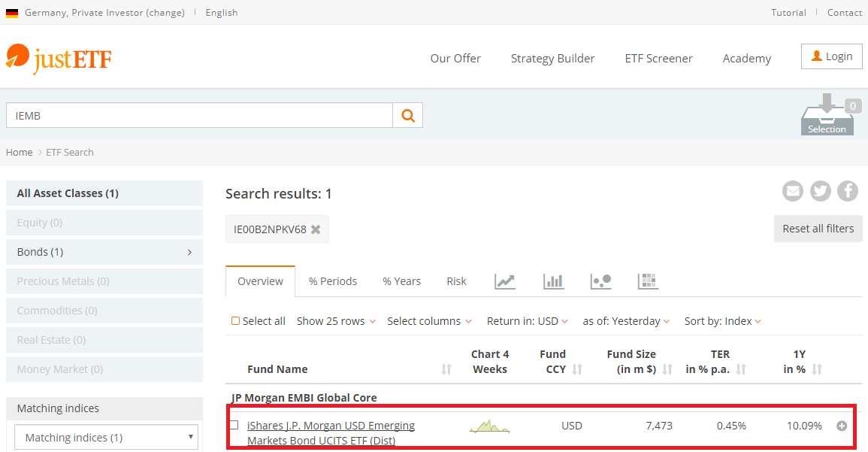
Task: Share results on Facebook
Action: 848,191
